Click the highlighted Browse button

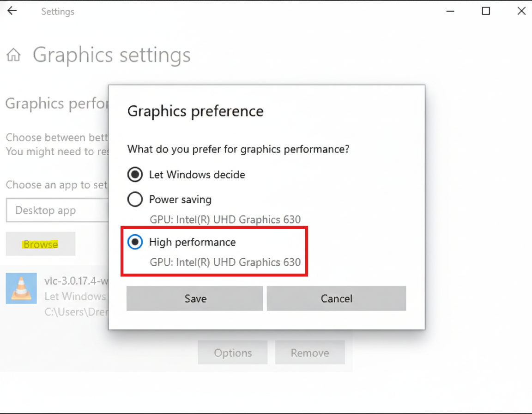[40, 244]
